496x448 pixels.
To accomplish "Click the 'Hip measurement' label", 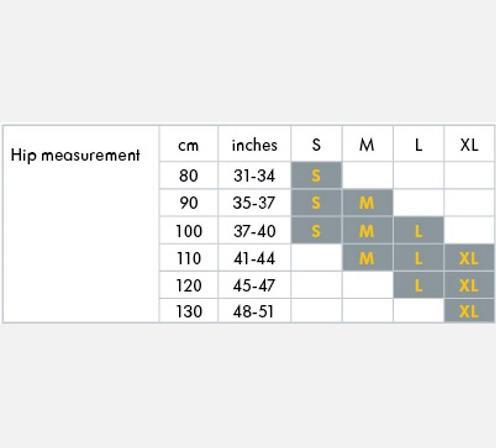I will tap(75, 156).
